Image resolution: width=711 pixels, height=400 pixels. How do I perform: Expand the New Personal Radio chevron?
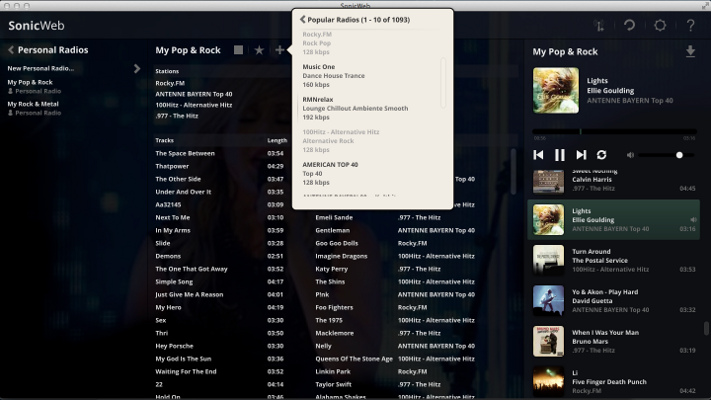(137, 69)
